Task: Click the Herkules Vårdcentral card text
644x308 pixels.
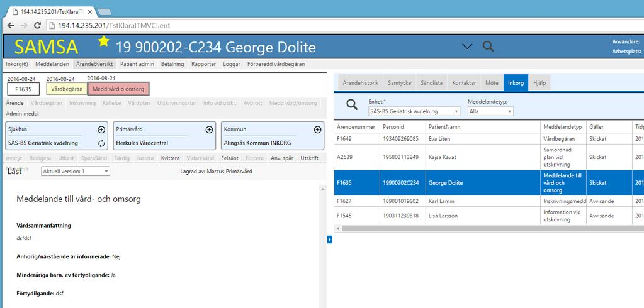Action: click(142, 143)
